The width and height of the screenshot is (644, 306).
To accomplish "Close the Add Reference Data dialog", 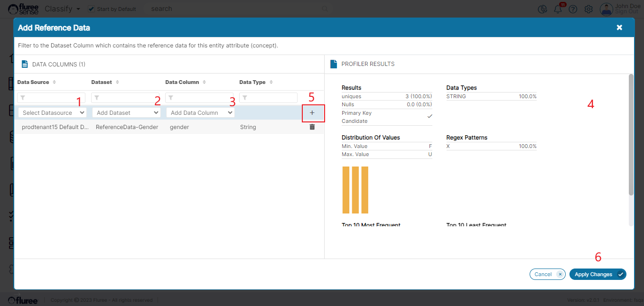I will 619,28.
